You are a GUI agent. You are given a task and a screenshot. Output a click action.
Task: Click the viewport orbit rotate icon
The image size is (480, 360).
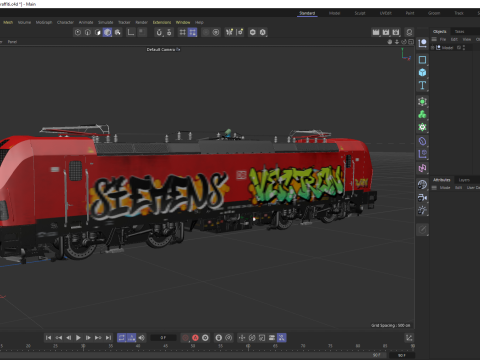[x=404, y=42]
